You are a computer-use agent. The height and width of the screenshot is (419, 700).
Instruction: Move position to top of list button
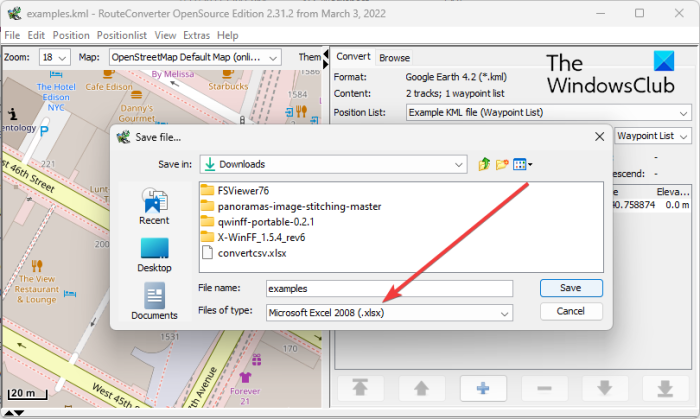[360, 388]
